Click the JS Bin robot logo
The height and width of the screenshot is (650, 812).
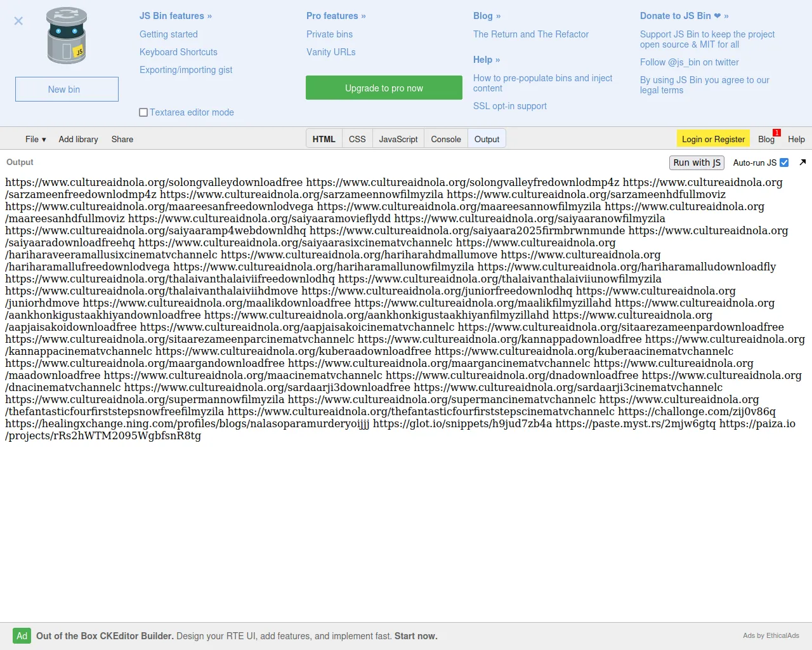click(x=66, y=35)
